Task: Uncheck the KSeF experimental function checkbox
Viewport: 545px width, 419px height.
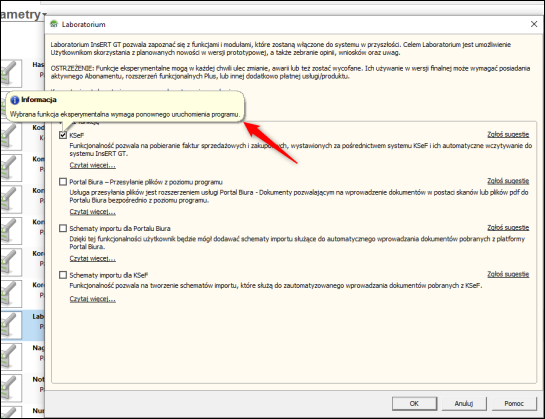Action: 63,135
